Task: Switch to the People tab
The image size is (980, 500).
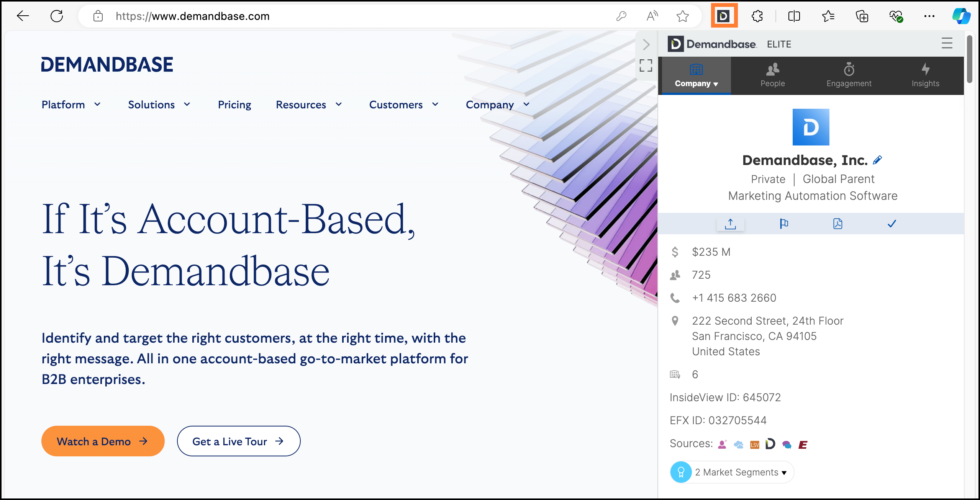Action: [772, 75]
